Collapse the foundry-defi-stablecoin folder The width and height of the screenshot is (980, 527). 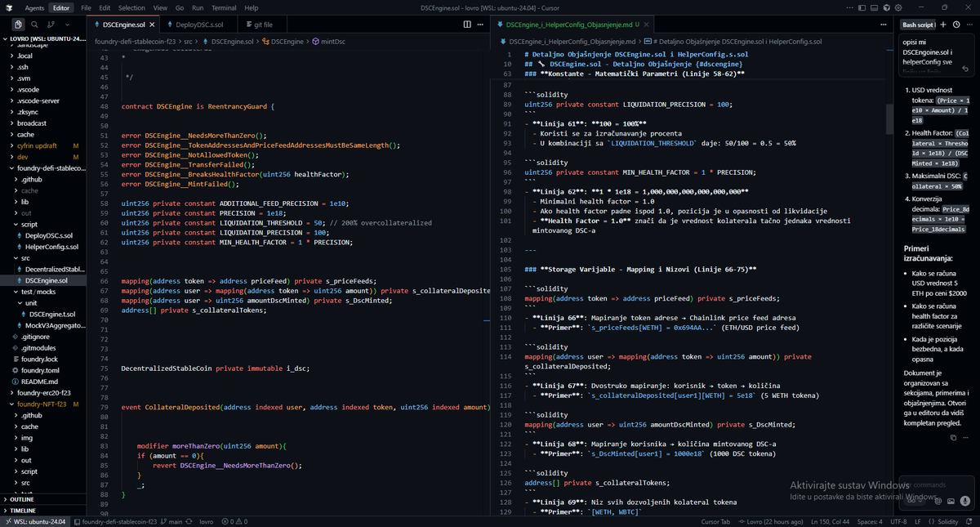tap(43, 167)
